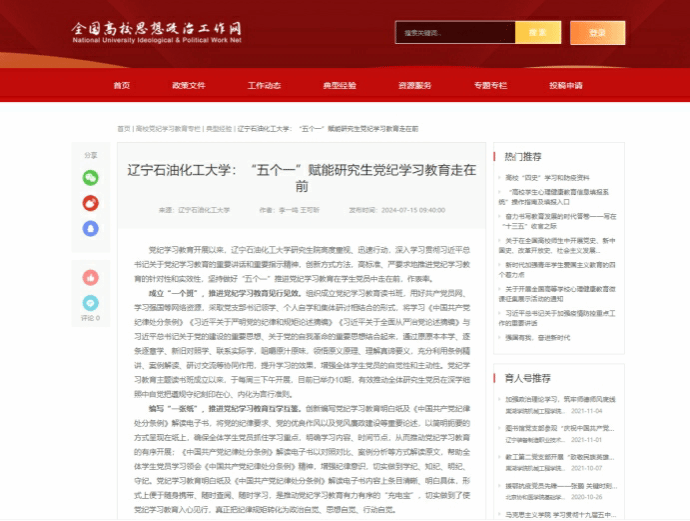
Task: Like the article with thumbs-up icon
Action: pyautogui.click(x=91, y=277)
